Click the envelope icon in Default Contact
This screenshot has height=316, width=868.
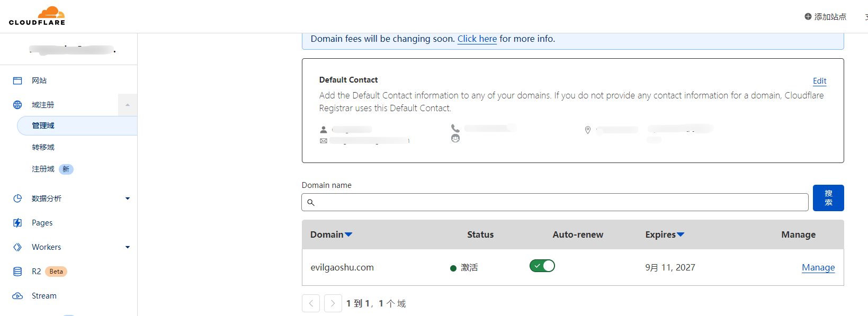pos(324,141)
